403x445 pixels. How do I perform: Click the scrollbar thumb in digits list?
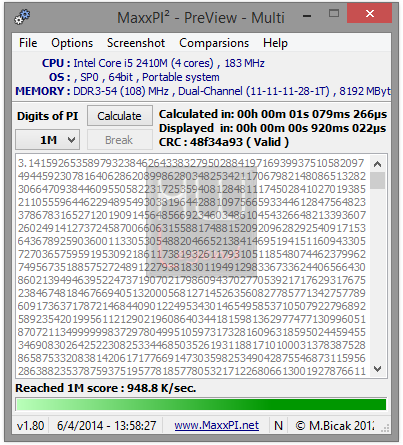377,180
